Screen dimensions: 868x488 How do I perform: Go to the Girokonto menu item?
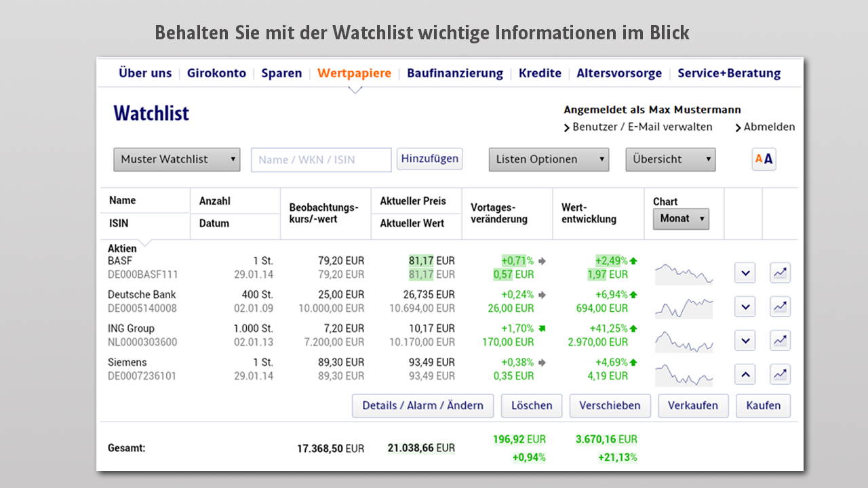point(216,73)
